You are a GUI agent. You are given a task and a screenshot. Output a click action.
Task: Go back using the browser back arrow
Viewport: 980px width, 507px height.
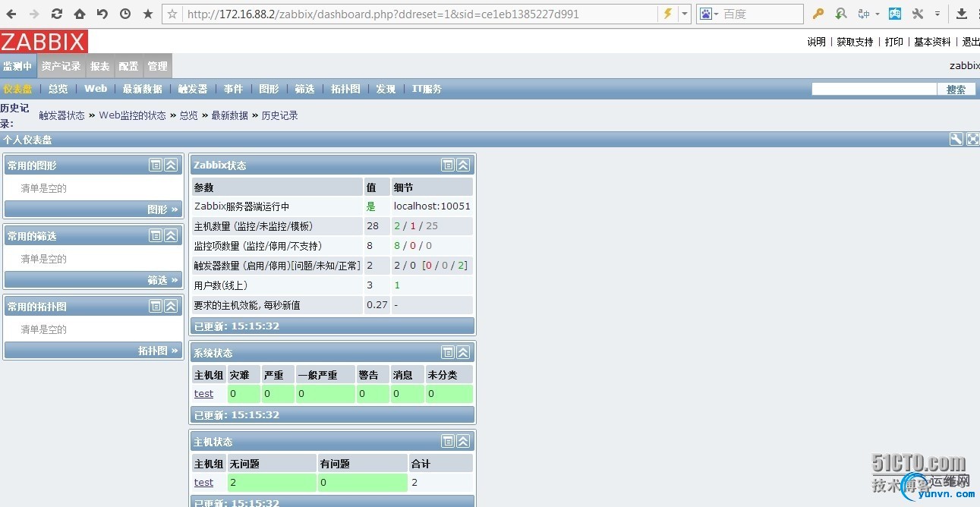coord(12,14)
